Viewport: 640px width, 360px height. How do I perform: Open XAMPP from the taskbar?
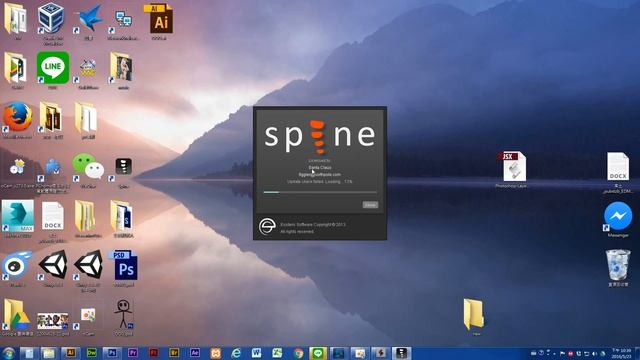[215, 353]
